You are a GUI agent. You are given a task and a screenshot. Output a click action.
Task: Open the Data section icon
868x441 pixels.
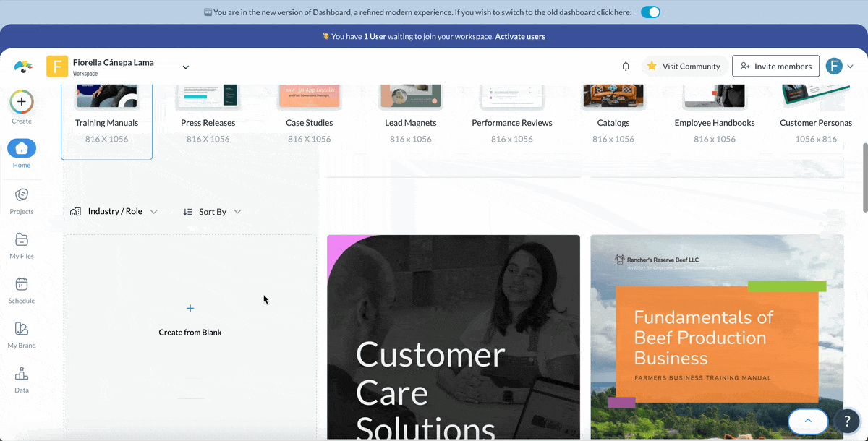coord(22,374)
